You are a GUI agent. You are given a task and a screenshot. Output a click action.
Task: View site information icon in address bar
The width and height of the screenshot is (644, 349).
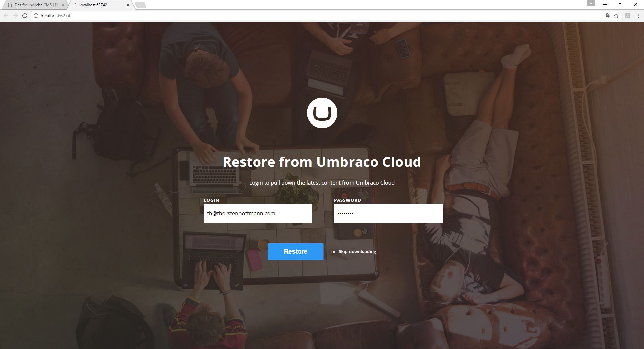(36, 16)
